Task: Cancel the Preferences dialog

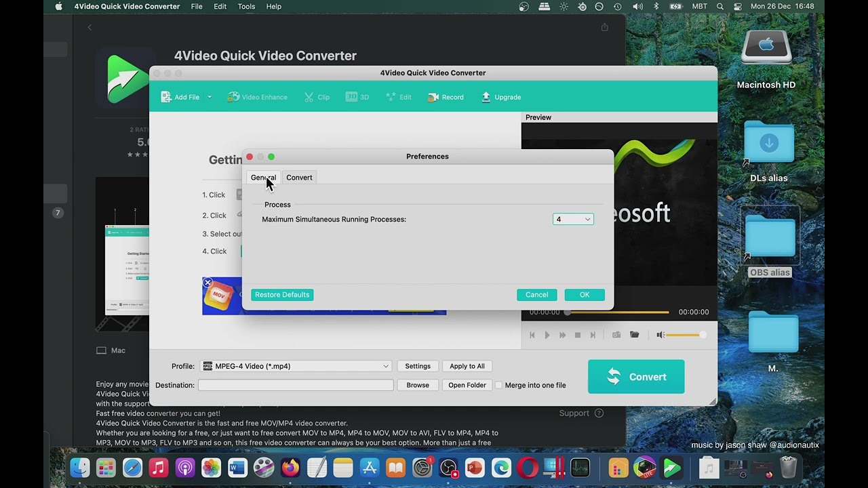Action: (536, 295)
